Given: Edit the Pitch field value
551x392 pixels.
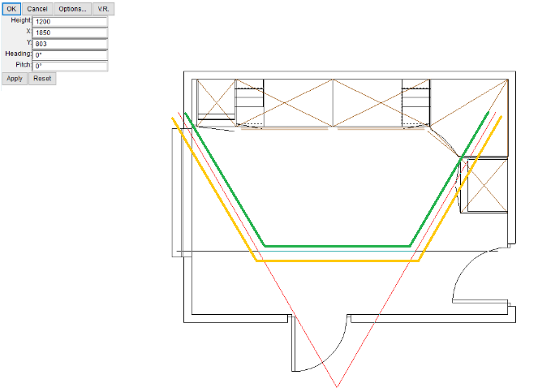Looking at the screenshot, I should tap(70, 66).
